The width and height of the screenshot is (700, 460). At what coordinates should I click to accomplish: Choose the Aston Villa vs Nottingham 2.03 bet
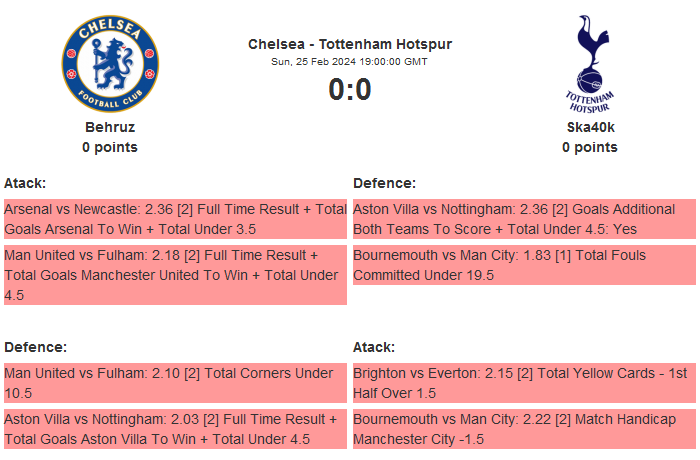[175, 429]
